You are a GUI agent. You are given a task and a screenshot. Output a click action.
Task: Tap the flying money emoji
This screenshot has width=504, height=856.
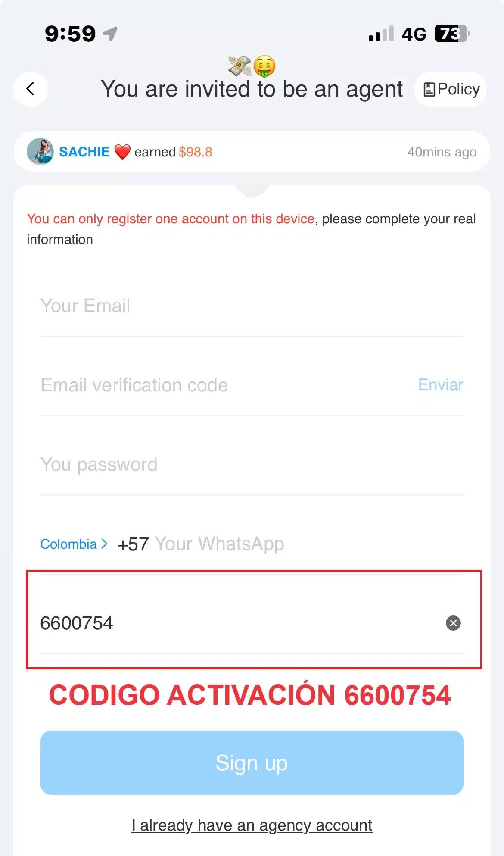pos(240,66)
